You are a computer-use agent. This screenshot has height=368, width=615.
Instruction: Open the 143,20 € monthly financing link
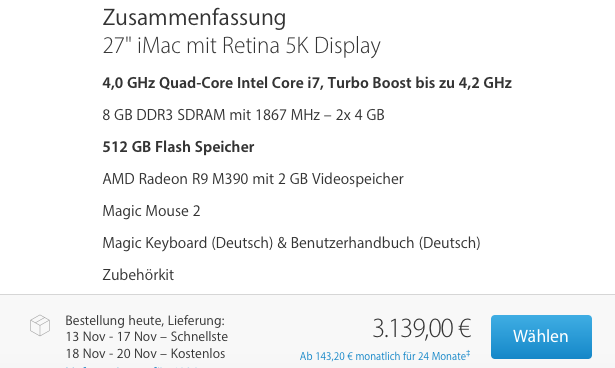tap(385, 356)
